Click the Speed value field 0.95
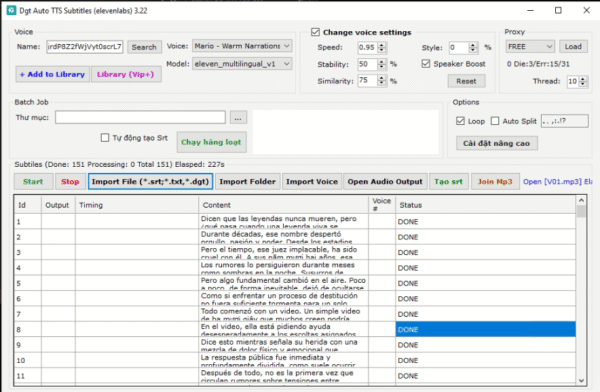Image resolution: width=600 pixels, height=392 pixels. [x=368, y=47]
